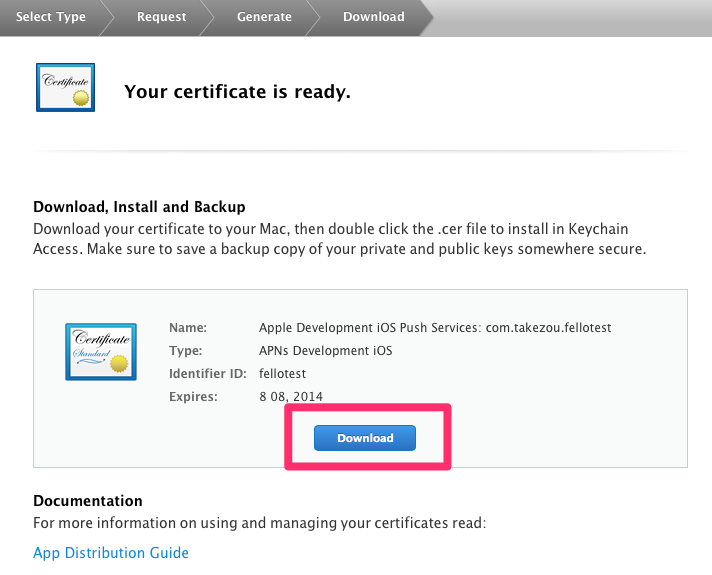Click the 'Download, Install and Backup' heading
The width and height of the screenshot is (712, 575).
tap(139, 207)
